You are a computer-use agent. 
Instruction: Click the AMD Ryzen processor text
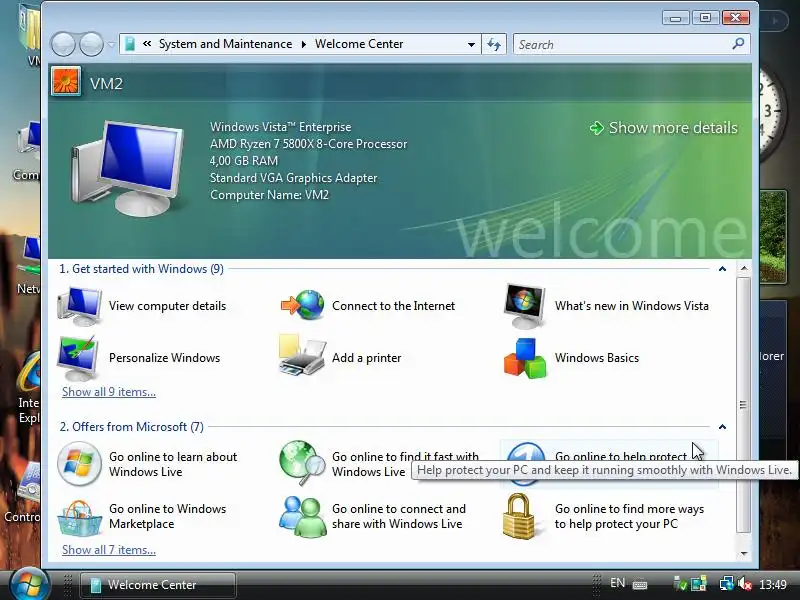coord(309,144)
